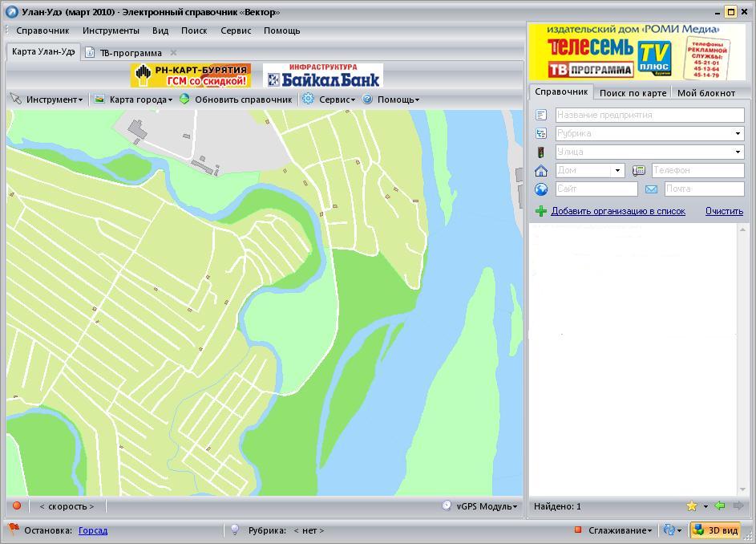Switch to the Поиск по карте tab
Screen dimensions: 756x544
coord(633,93)
